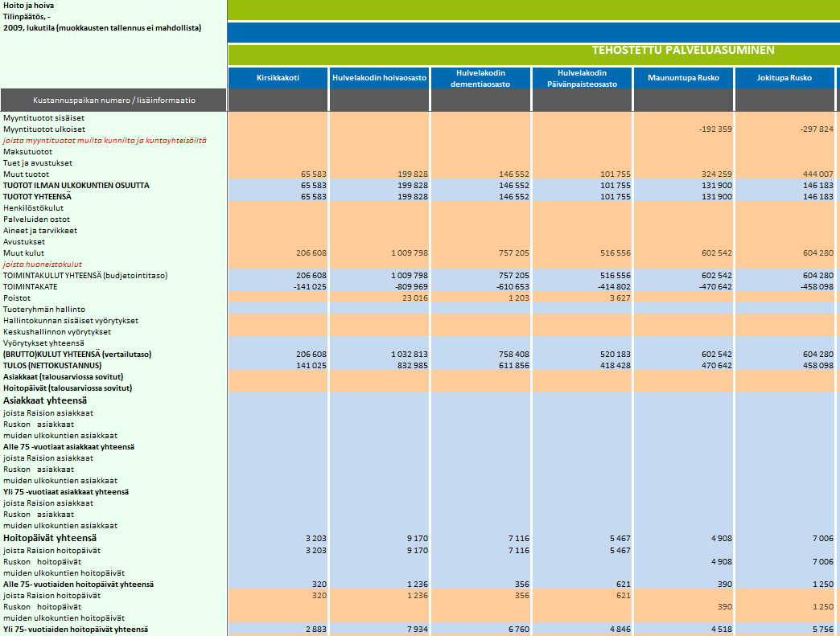Viewport: 840px width, 636px height.
Task: Select the TULOS (NETTOKUSTANNUS) row label
Action: point(52,365)
